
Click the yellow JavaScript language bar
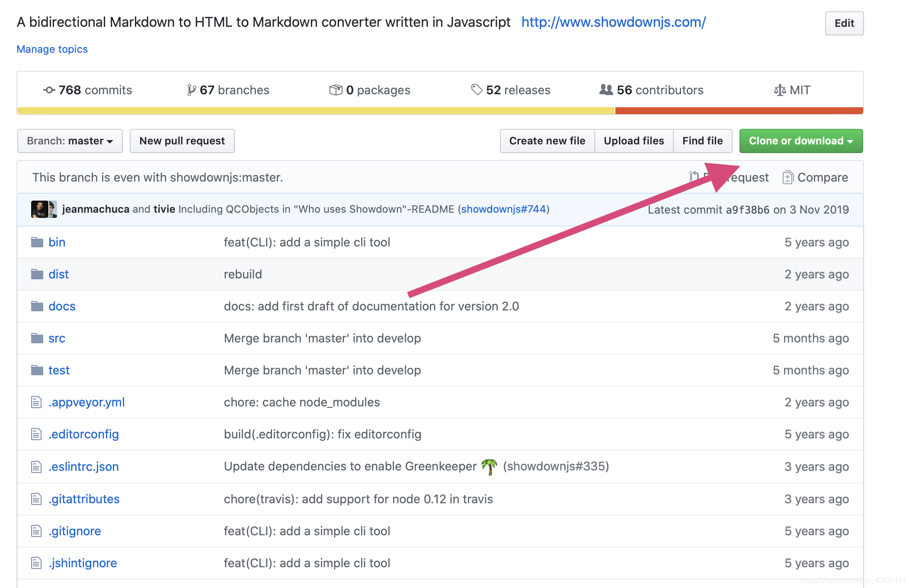(x=316, y=111)
